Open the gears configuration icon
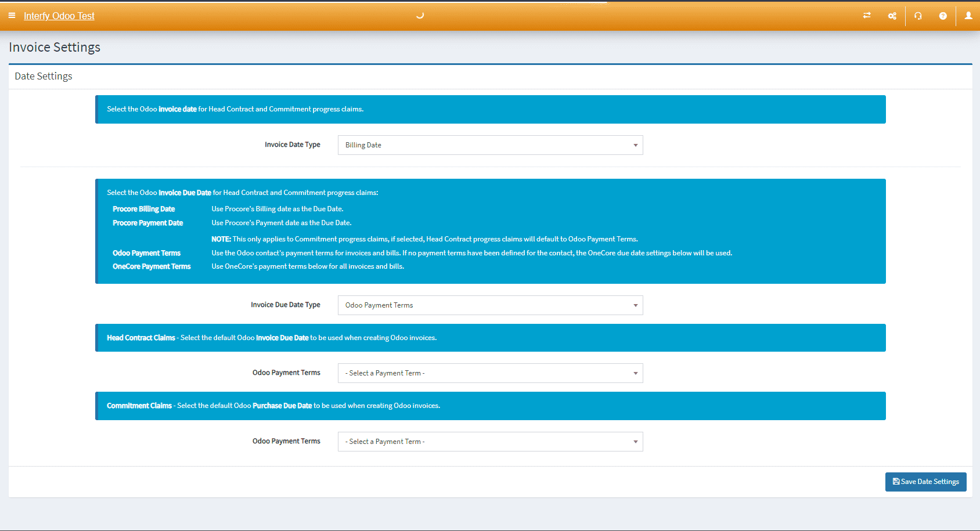 point(892,16)
